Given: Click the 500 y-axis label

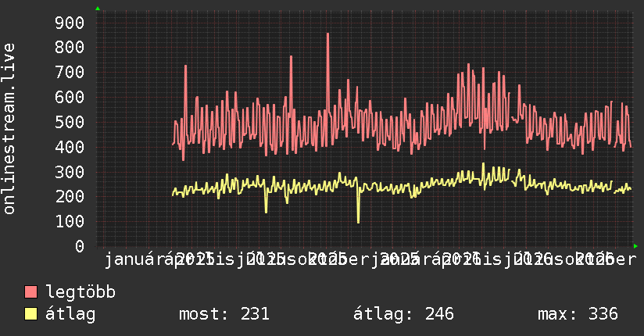Looking at the screenshot, I should click(x=70, y=122).
